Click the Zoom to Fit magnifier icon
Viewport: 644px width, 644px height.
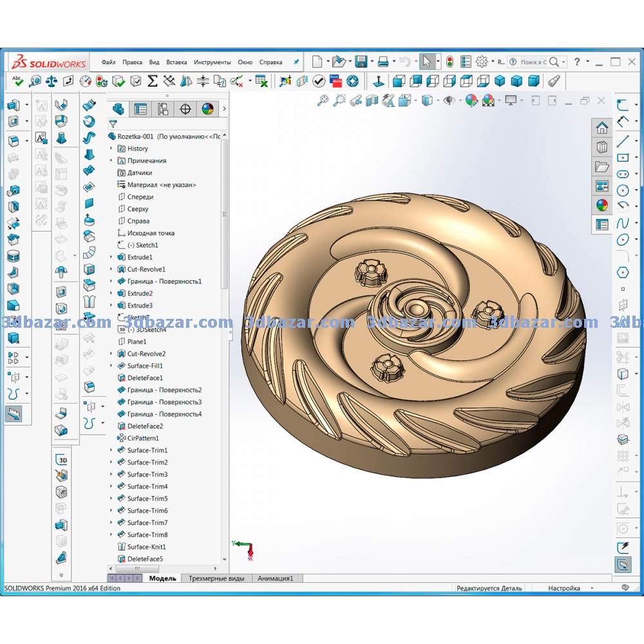point(323,100)
